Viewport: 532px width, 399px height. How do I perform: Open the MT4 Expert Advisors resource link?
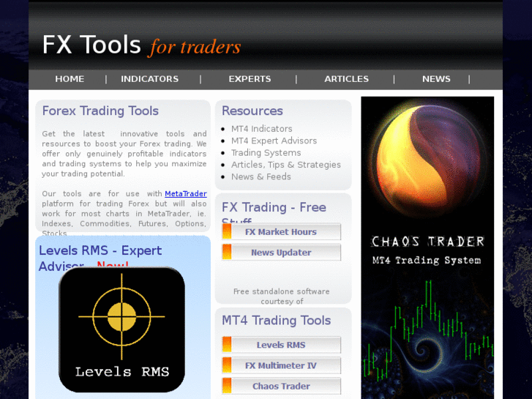tap(274, 141)
